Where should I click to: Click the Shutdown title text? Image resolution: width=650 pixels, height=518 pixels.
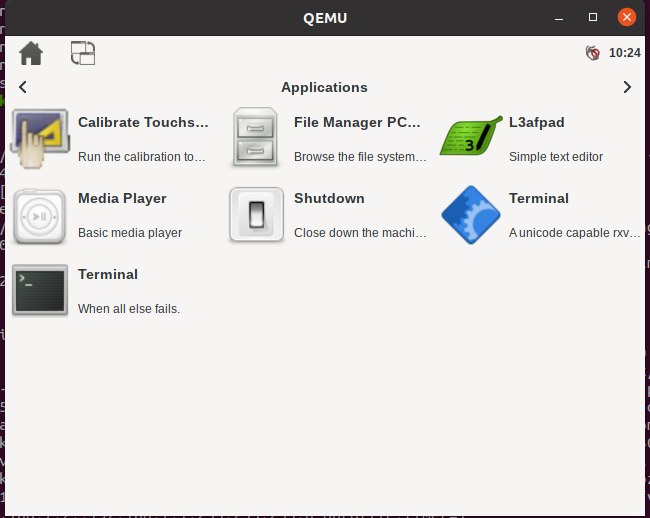point(329,198)
